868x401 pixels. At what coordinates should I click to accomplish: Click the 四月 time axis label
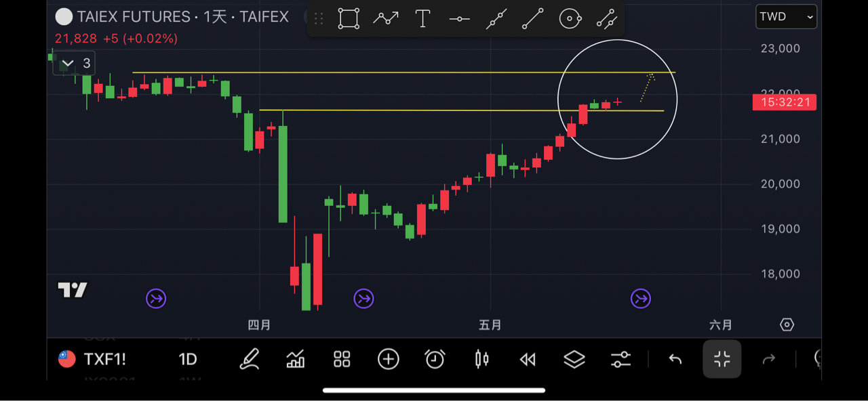tap(259, 325)
